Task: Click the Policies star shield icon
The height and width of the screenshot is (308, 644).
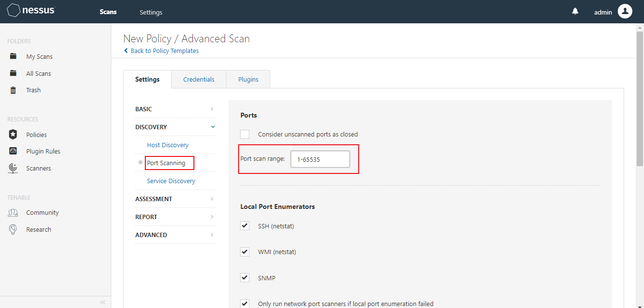Action: coord(14,135)
